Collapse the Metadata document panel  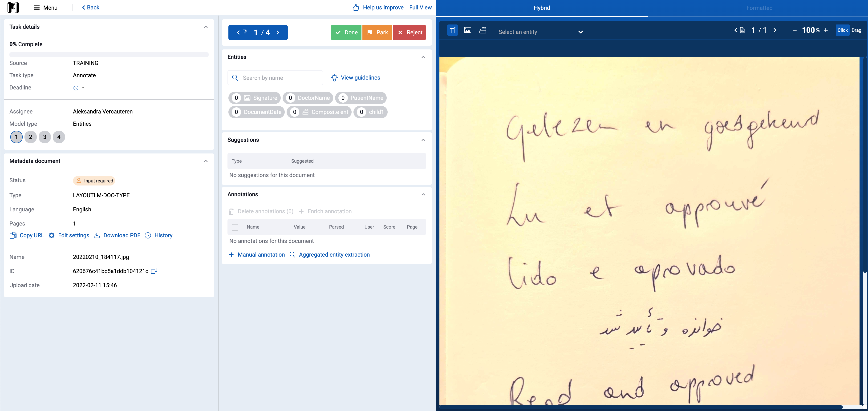[206, 161]
